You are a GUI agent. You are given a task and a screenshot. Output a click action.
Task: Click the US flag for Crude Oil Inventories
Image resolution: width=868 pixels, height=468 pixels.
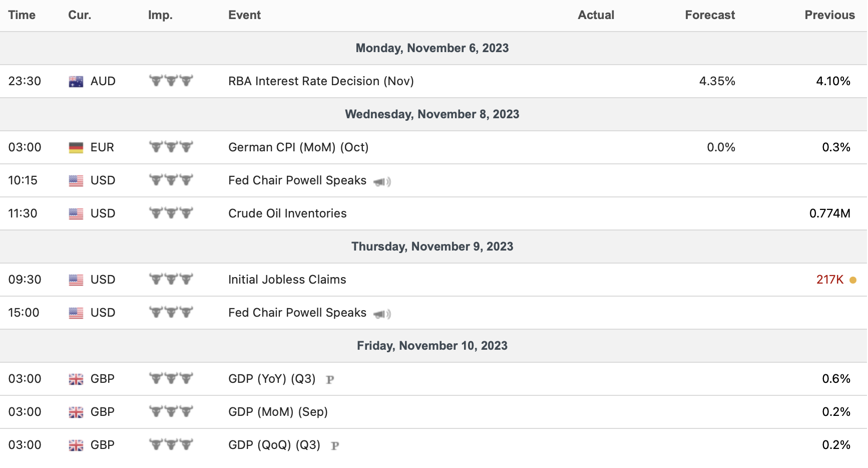[76, 214]
